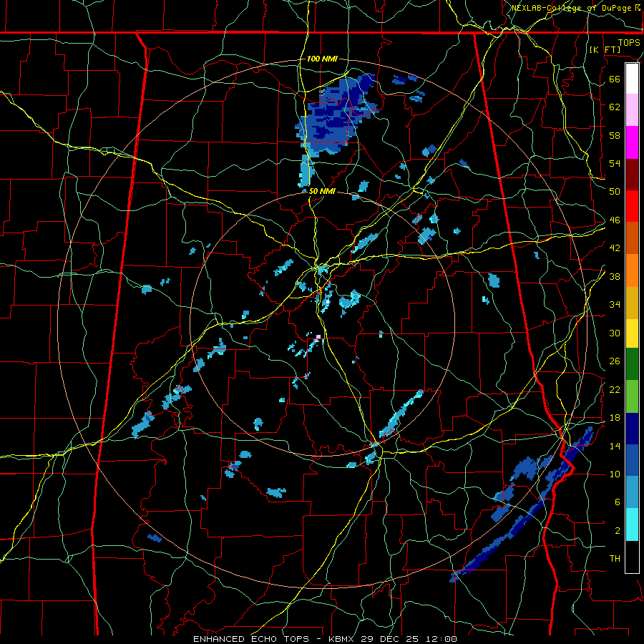This screenshot has height=644, width=644.
Task: Click legend value "62"
Action: [x=615, y=107]
